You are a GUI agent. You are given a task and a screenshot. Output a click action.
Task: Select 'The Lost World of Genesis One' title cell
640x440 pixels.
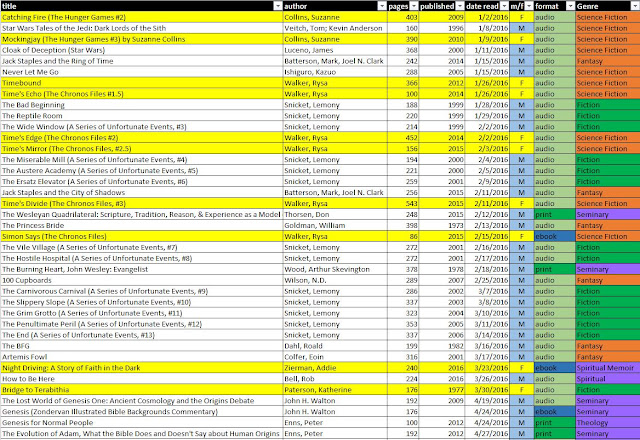pos(142,401)
